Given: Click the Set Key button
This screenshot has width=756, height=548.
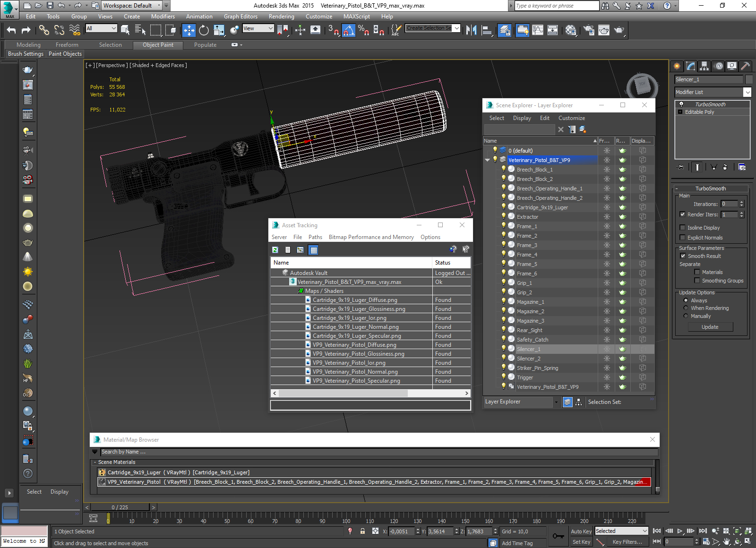Looking at the screenshot, I should (x=581, y=542).
